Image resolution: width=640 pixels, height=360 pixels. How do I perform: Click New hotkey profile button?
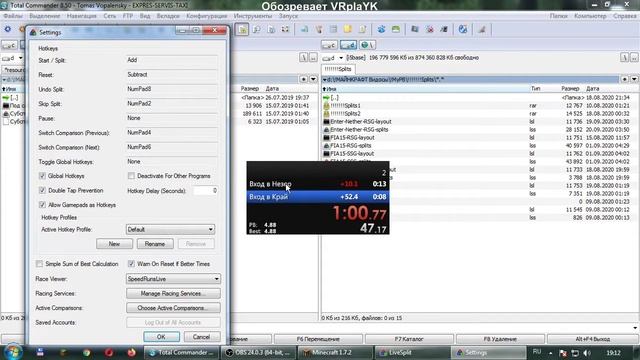(x=114, y=244)
